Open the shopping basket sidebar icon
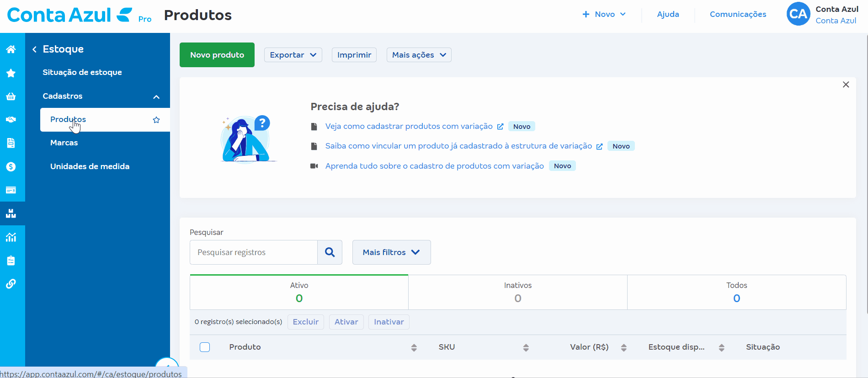This screenshot has width=868, height=378. click(11, 96)
